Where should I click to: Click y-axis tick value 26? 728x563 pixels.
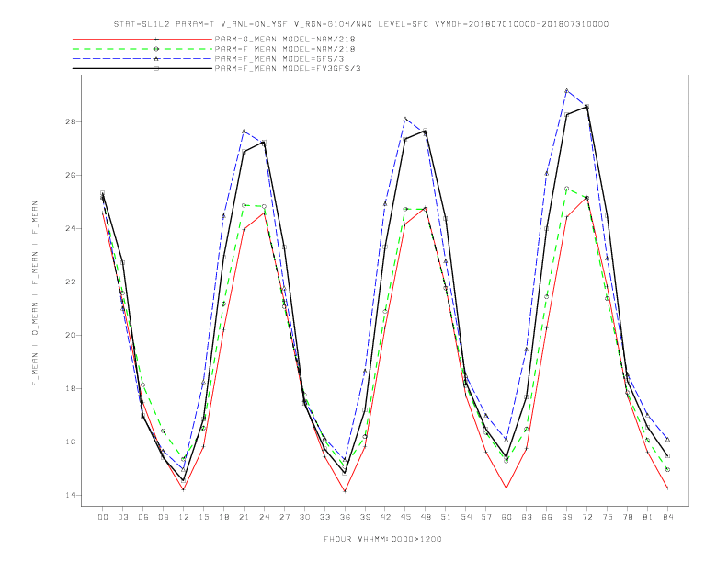pyautogui.click(x=70, y=175)
